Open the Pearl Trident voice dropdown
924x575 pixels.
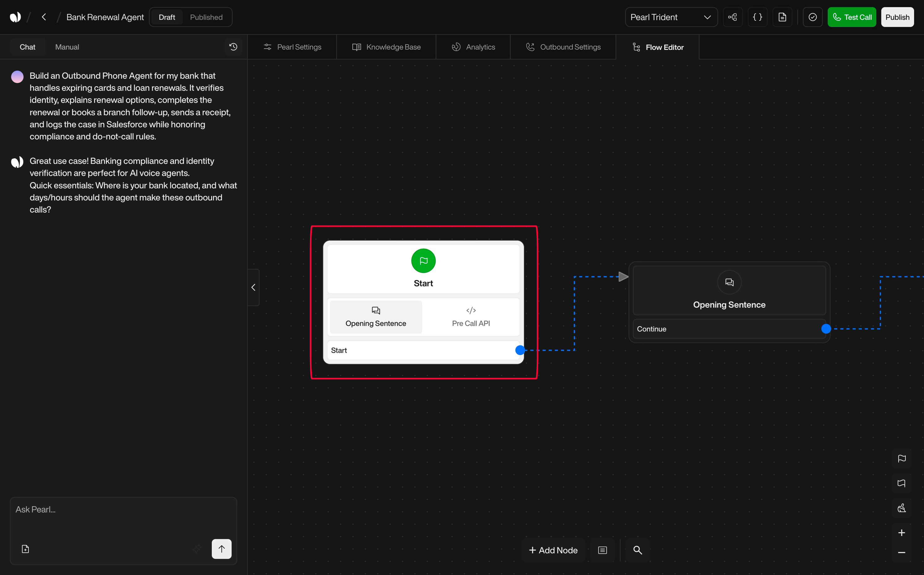671,17
